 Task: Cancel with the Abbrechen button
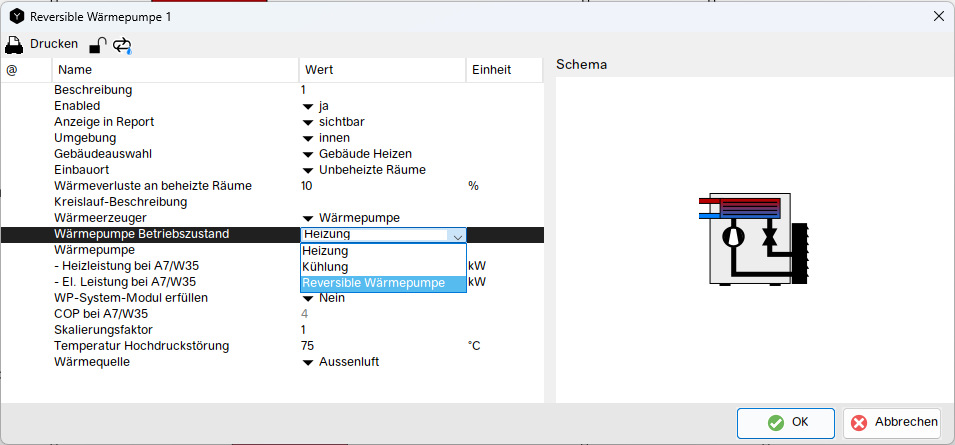(892, 422)
